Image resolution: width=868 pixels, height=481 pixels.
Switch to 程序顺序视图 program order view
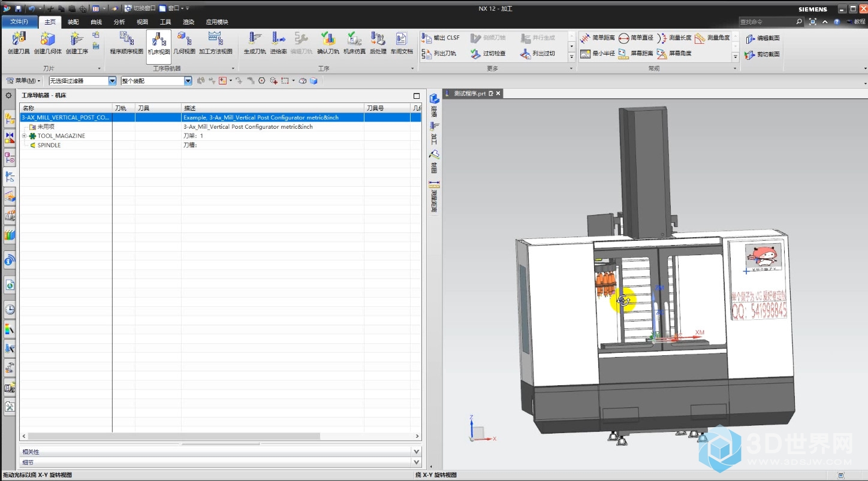click(x=126, y=44)
